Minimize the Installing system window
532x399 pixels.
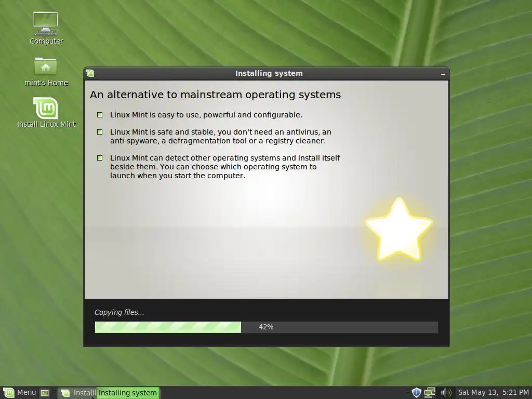click(443, 74)
